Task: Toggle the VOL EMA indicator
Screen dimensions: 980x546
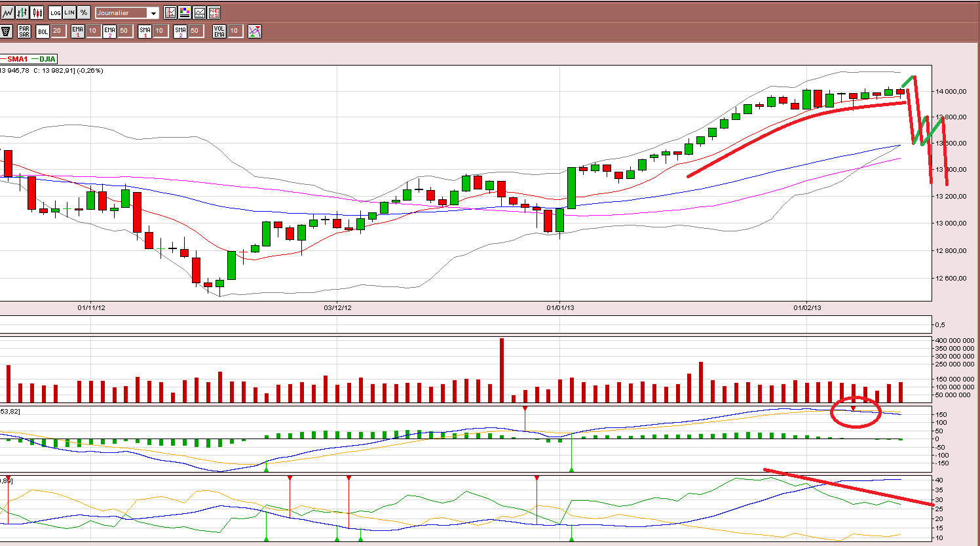Action: point(219,31)
